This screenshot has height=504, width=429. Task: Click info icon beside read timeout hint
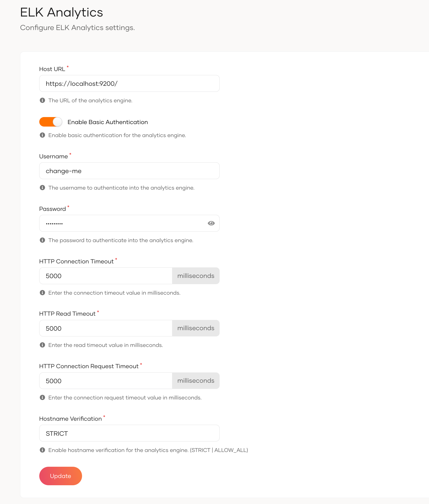click(43, 345)
